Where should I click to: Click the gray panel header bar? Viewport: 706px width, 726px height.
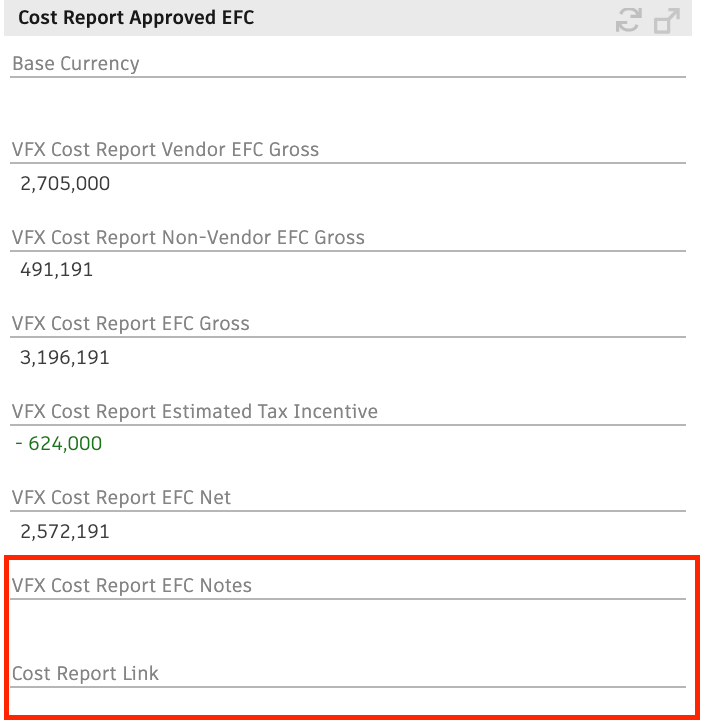click(x=348, y=18)
